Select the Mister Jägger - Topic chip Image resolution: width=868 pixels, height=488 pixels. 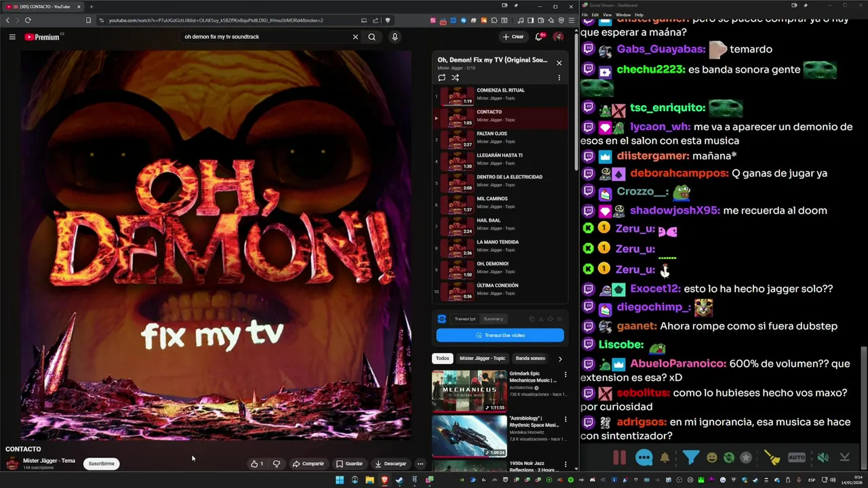click(x=482, y=358)
